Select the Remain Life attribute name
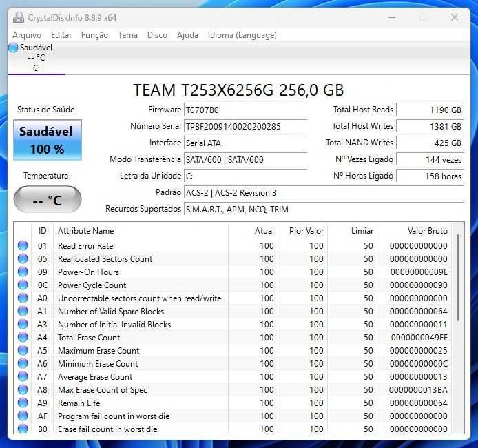 [x=79, y=403]
